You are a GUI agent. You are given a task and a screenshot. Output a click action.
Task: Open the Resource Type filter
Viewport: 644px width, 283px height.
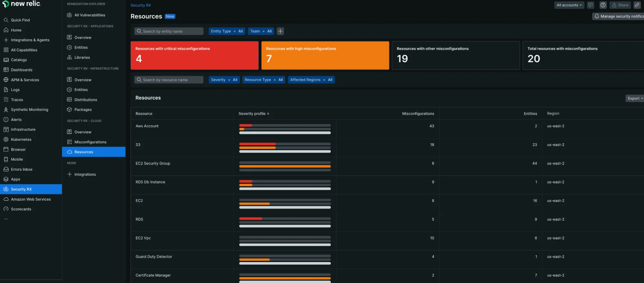263,80
